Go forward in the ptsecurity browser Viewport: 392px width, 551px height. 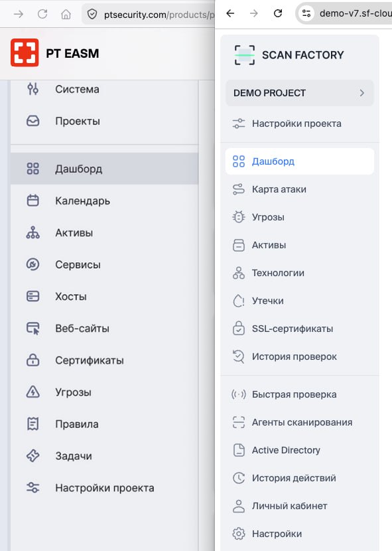pos(19,14)
